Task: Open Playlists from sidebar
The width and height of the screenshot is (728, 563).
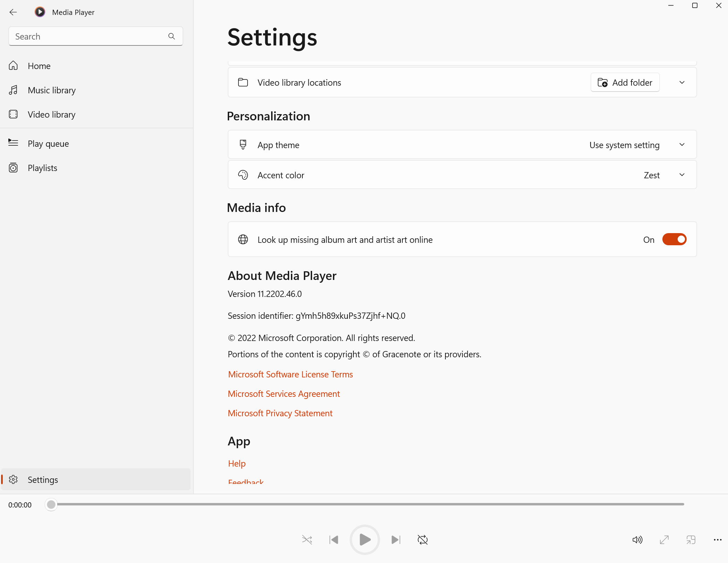Action: pyautogui.click(x=96, y=168)
